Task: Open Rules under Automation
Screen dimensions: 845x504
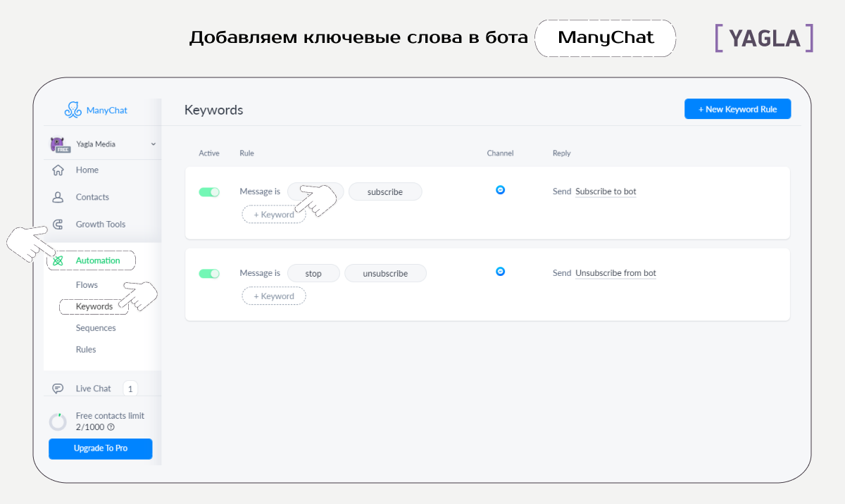Action: (86, 350)
